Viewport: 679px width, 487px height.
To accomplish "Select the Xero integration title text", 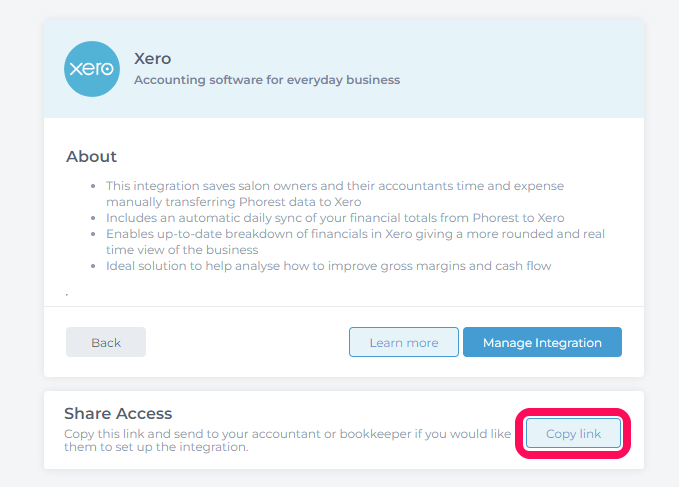I will pyautogui.click(x=152, y=58).
